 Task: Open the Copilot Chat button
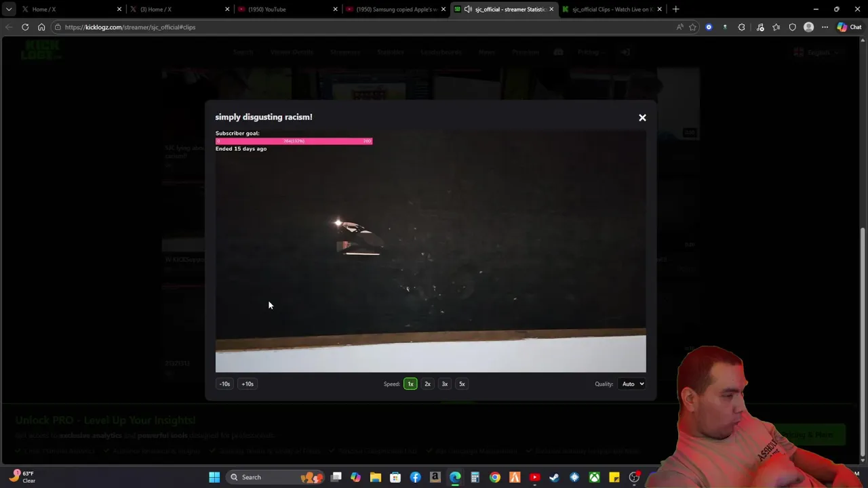(849, 27)
